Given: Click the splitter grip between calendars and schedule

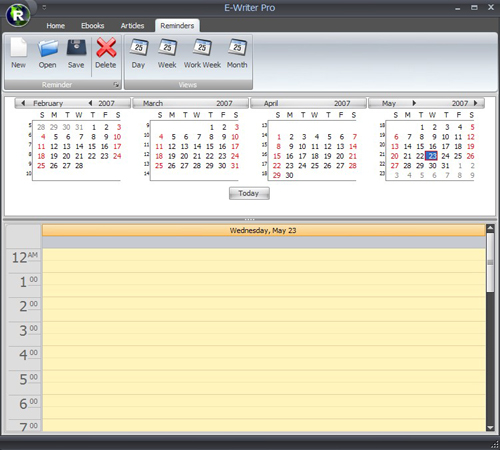Looking at the screenshot, I should tap(249, 219).
